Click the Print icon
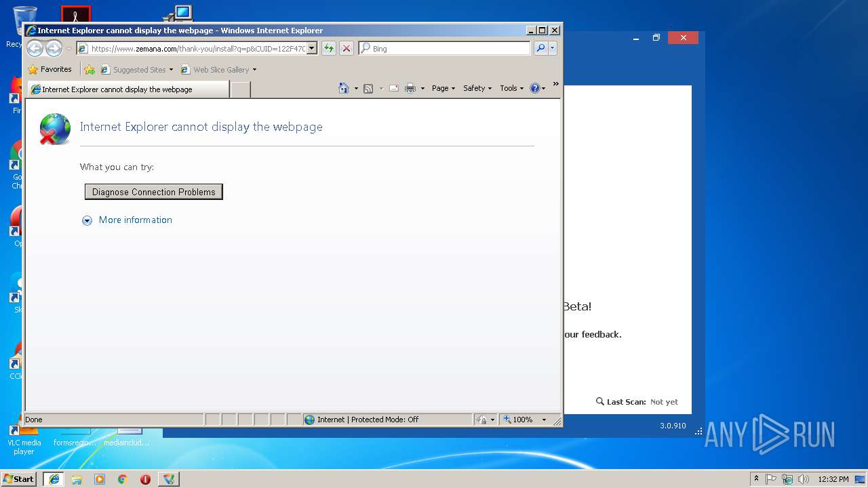 (410, 88)
